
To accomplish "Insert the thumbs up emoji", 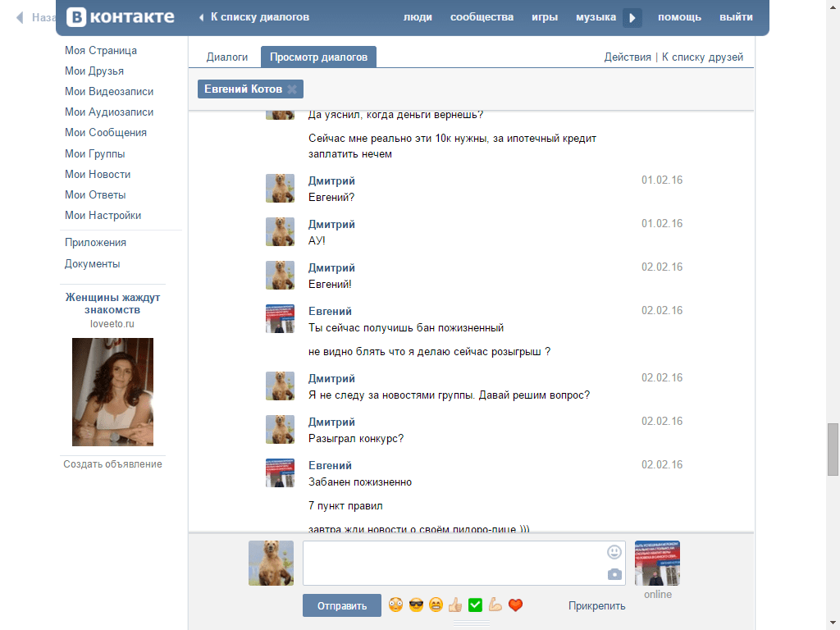I will click(x=455, y=605).
